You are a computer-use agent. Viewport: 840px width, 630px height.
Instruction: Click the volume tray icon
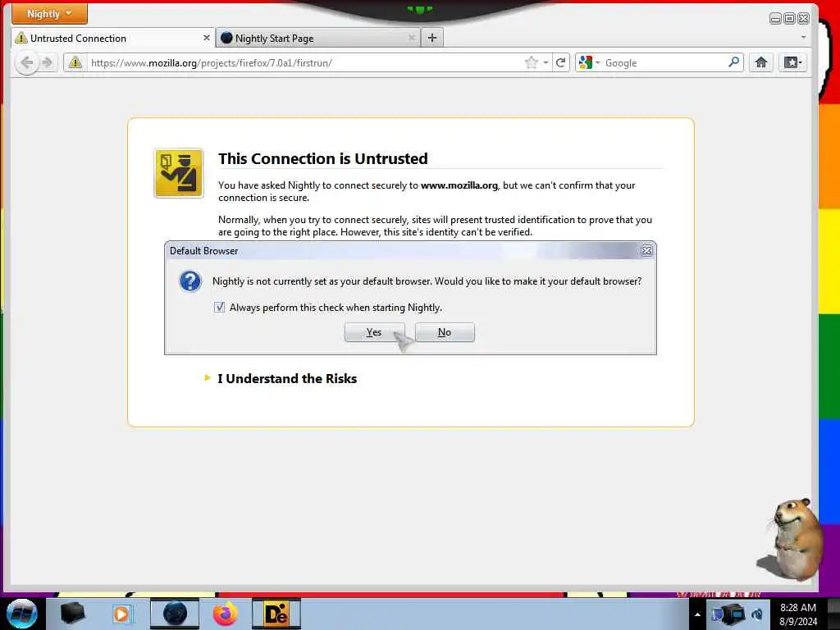pyautogui.click(x=757, y=614)
